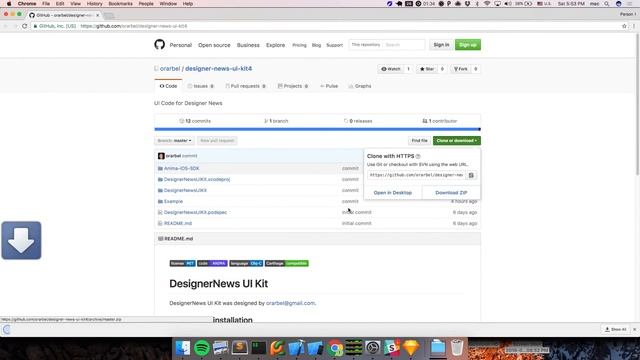Image resolution: width=640 pixels, height=360 pixels.
Task: Close the GitHub browser tab
Action: point(98,15)
